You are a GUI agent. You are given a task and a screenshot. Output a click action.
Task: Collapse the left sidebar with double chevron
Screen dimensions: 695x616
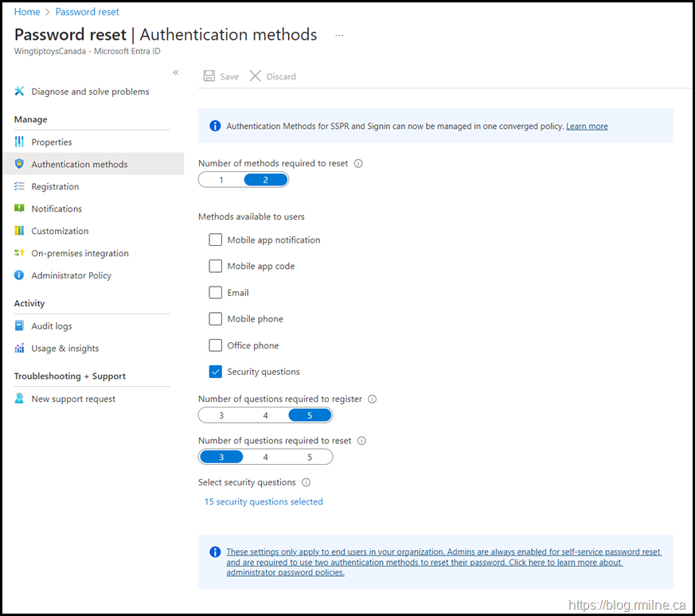(176, 72)
